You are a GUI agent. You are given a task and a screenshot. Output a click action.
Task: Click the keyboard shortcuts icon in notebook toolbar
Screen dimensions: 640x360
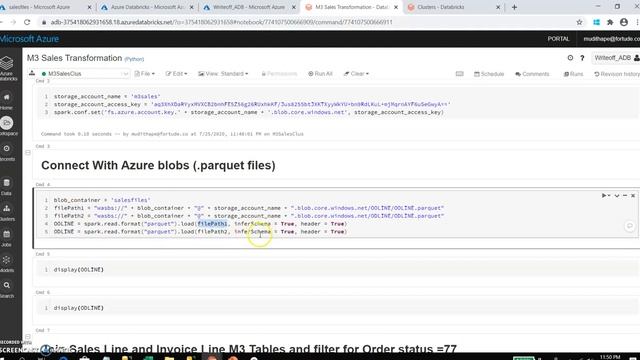[460, 74]
